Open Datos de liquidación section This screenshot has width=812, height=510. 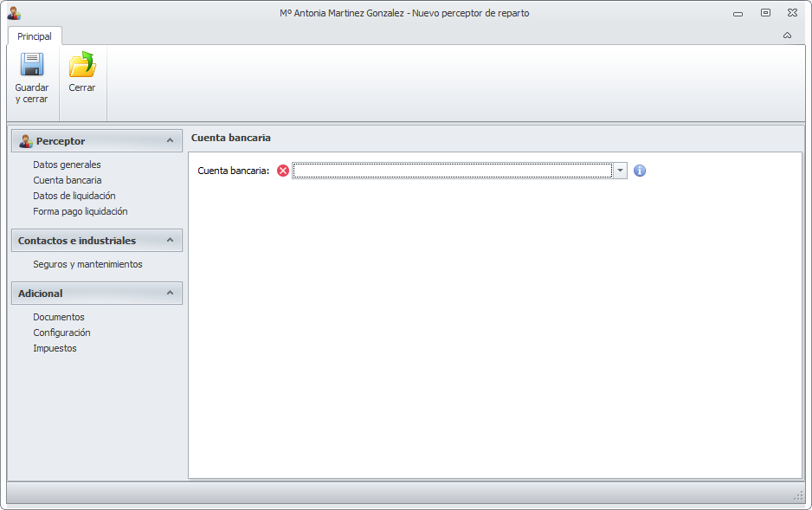click(74, 196)
